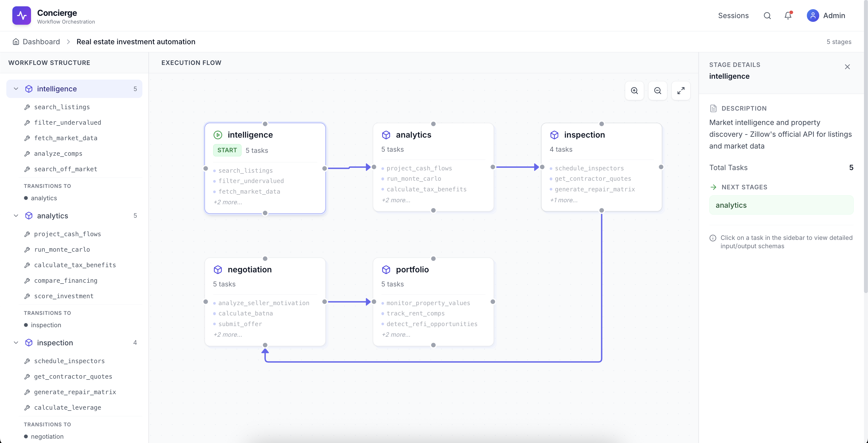Open the Sessions menu item
The height and width of the screenshot is (443, 868).
point(733,16)
